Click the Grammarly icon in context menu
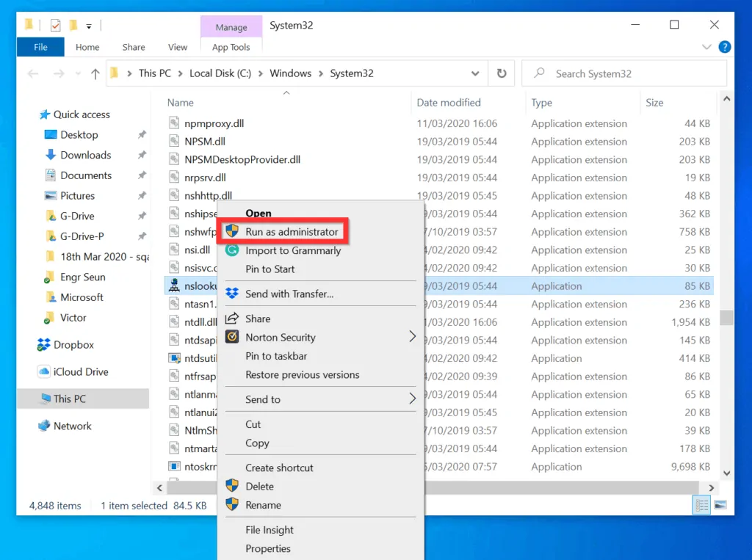The width and height of the screenshot is (752, 560). pos(232,250)
